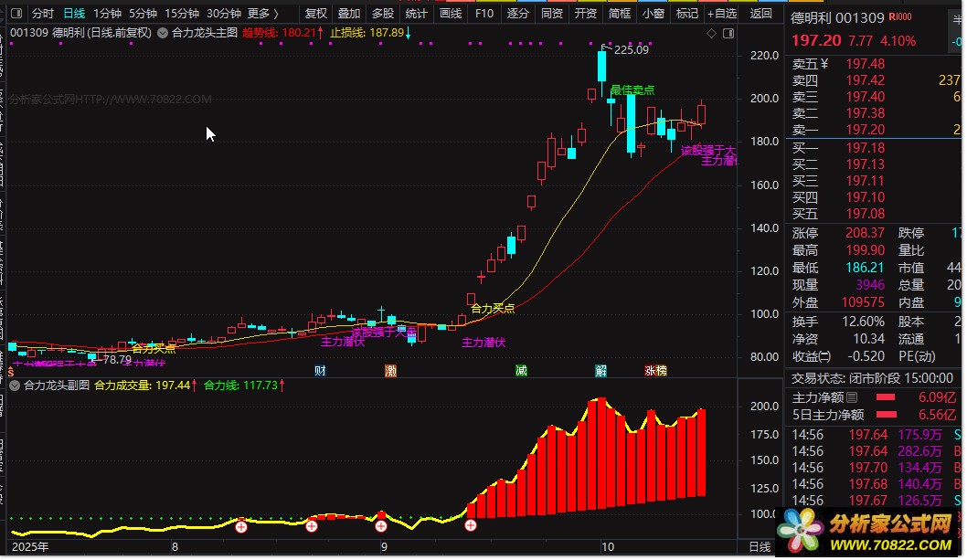Click the 买五 bid price 197.08
Screen dimensions: 967x560
(866, 214)
